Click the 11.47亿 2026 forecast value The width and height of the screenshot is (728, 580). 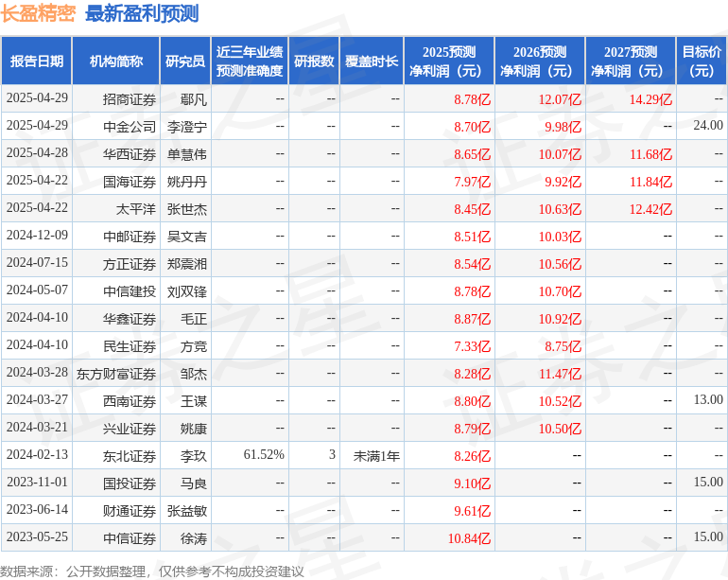pyautogui.click(x=560, y=374)
